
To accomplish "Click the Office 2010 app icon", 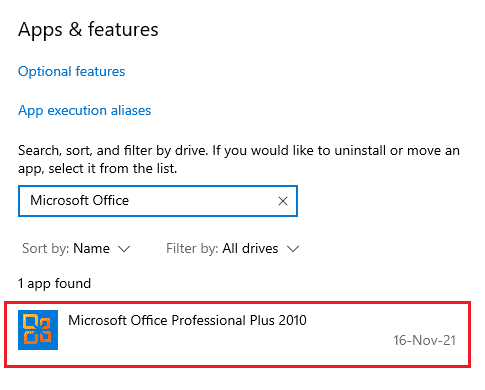I will click(38, 330).
